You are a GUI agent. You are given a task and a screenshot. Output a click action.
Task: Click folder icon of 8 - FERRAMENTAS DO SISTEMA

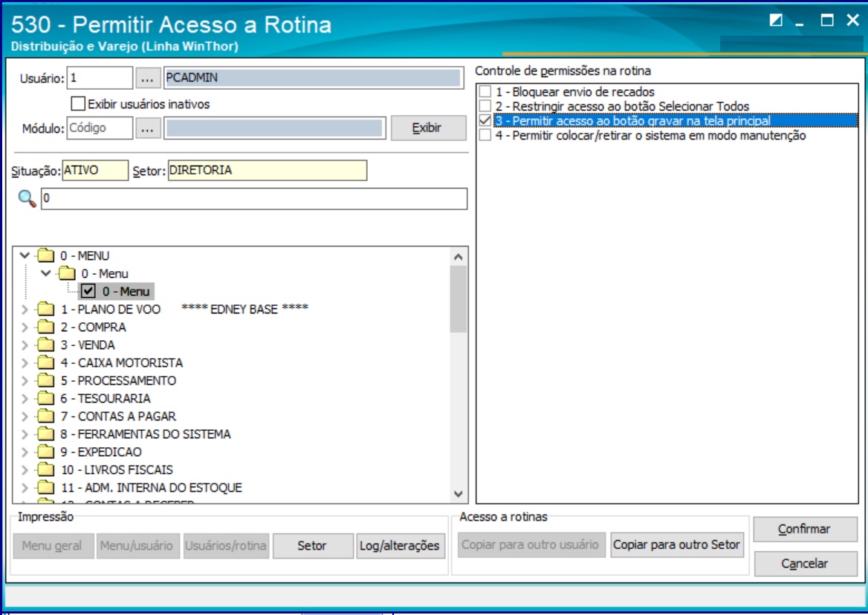(45, 435)
